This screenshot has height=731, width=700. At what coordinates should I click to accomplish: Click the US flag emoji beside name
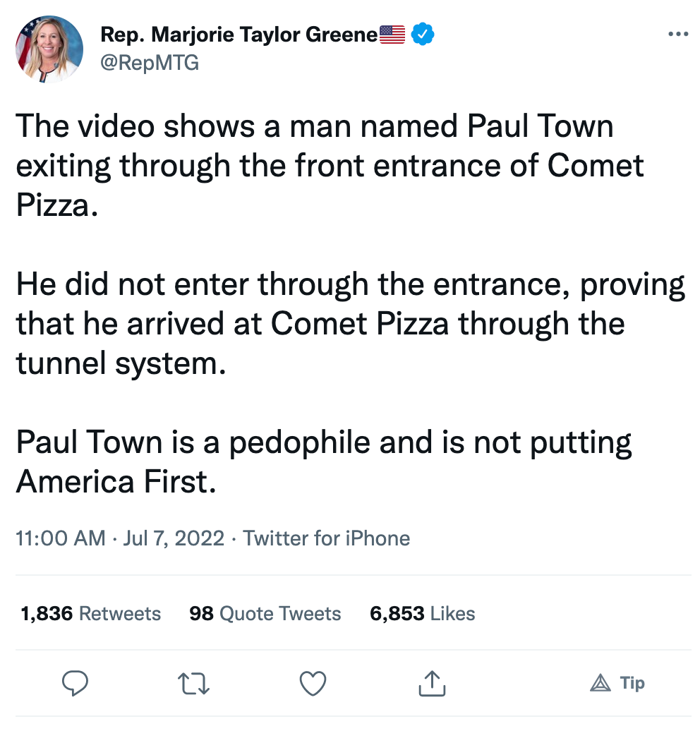pos(392,34)
